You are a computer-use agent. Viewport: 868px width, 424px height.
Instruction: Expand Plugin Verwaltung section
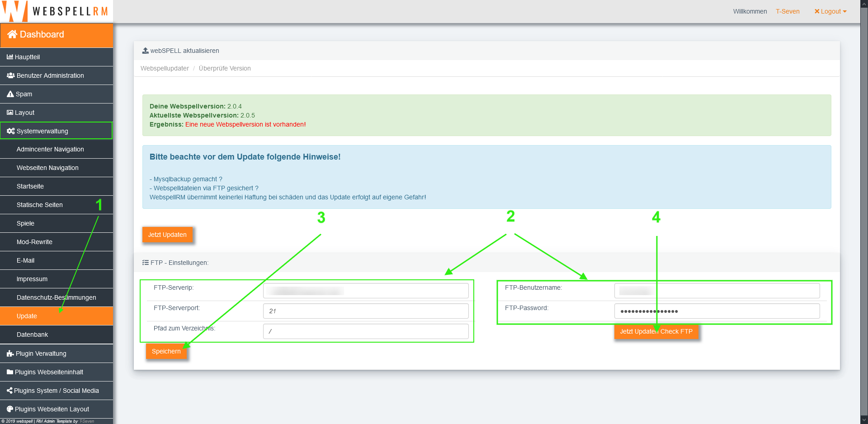point(57,353)
